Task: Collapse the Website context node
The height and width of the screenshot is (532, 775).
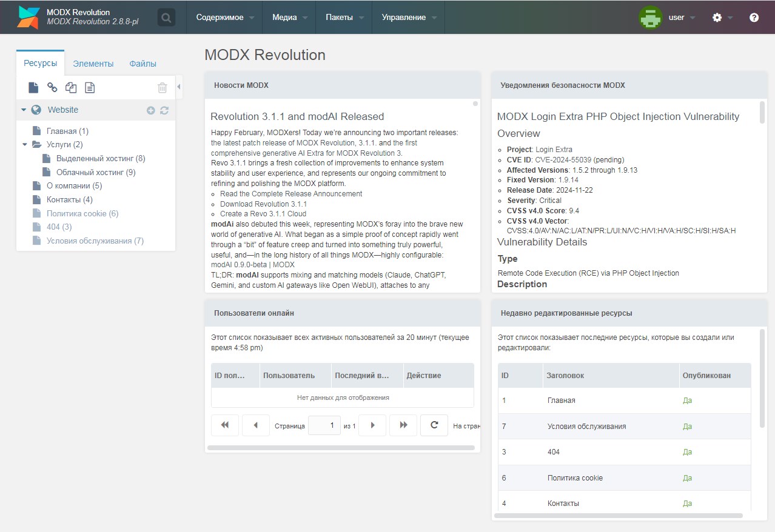Action: [24, 110]
